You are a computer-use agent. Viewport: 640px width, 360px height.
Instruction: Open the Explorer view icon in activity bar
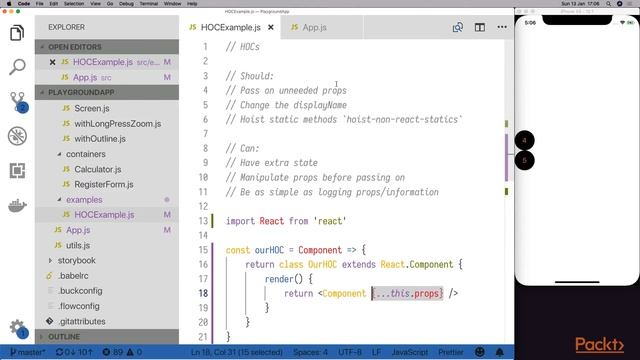(x=17, y=33)
